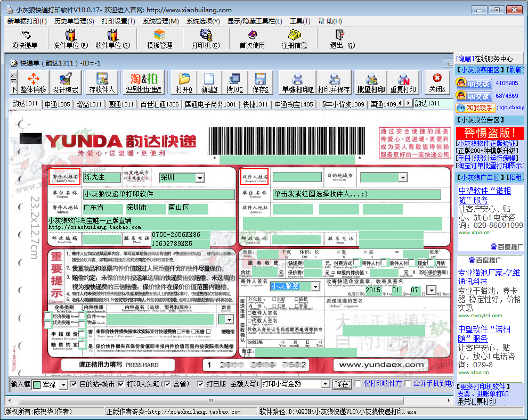Image resolution: width=528 pixels, height=420 pixels.
Task: Click 单张打印 single print icon
Action: coord(297,83)
